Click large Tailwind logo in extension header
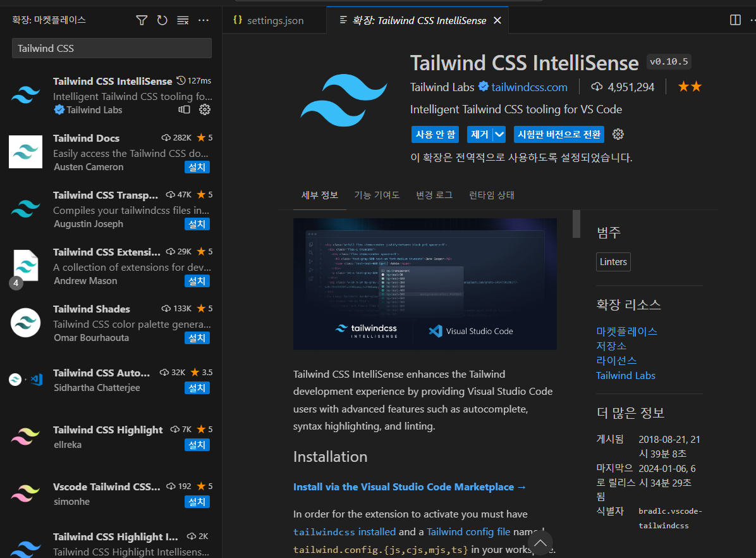 344,100
